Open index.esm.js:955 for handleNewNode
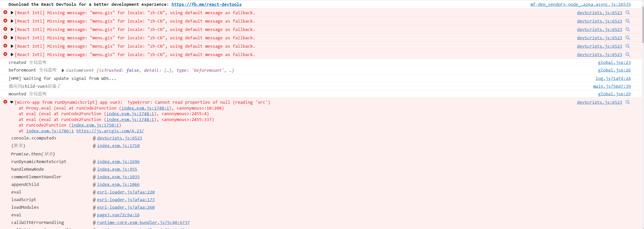Screen dimensions: 644x229 (117, 169)
